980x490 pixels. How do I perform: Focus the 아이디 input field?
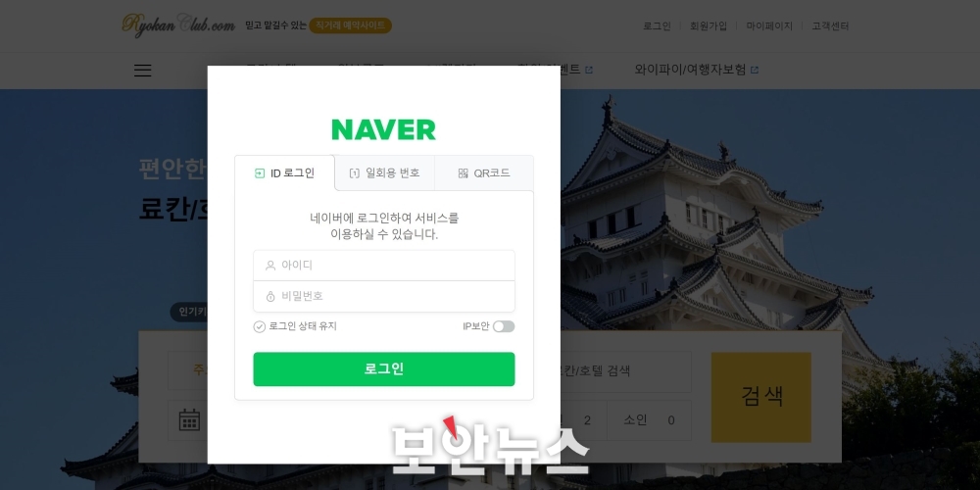[384, 266]
